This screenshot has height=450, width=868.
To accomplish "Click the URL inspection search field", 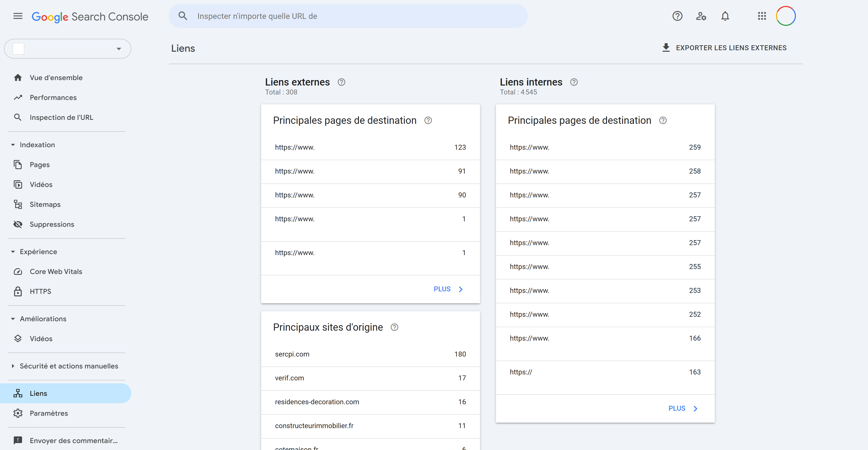I will 347,16.
